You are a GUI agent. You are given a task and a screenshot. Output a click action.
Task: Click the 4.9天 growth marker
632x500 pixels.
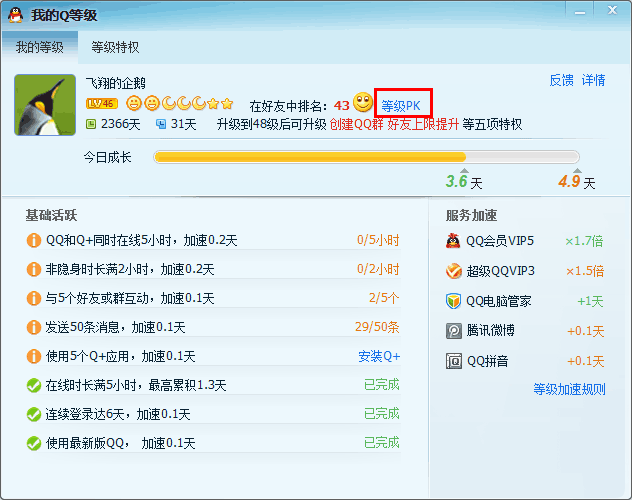[577, 181]
